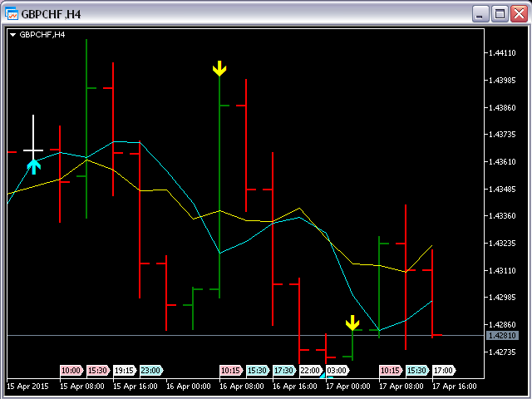Click the 03:00 event time label
532x399 pixels.
click(337, 370)
